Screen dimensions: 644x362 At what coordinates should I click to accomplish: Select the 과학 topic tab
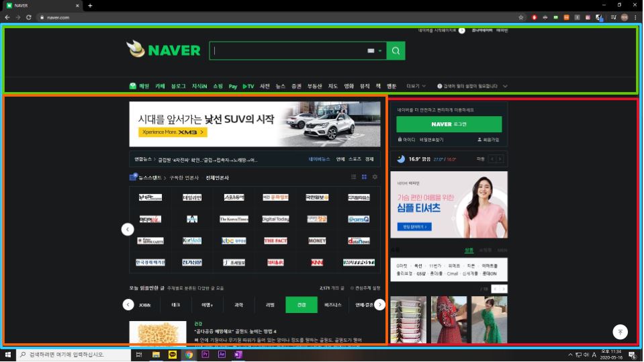(238, 305)
